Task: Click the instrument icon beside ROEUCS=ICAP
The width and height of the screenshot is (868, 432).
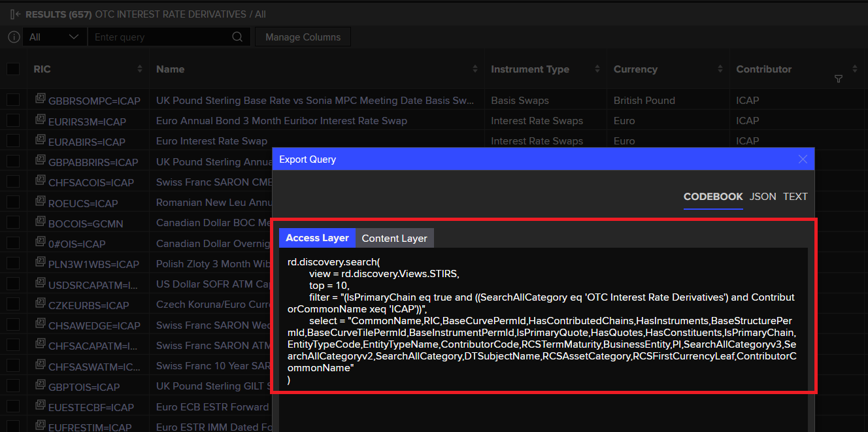Action: (x=41, y=202)
